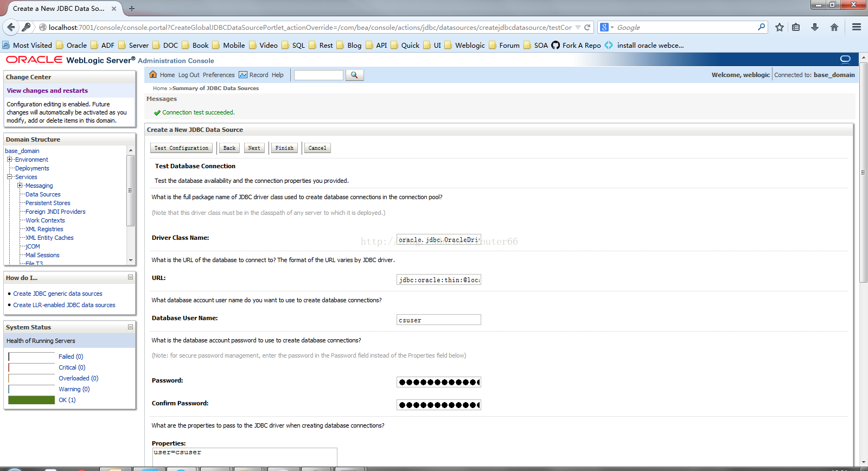Select Deployments in Domain Structure
The height and width of the screenshot is (471, 868).
click(x=32, y=168)
